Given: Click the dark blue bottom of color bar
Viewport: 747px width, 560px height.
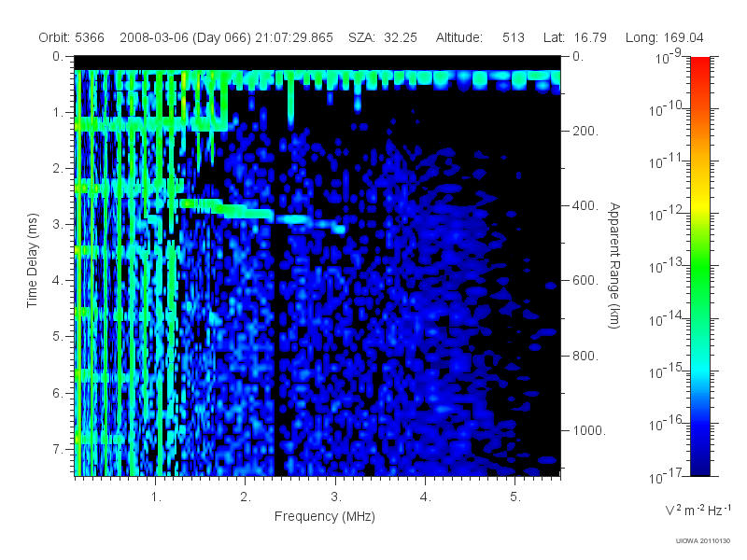Looking at the screenshot, I should (x=699, y=467).
